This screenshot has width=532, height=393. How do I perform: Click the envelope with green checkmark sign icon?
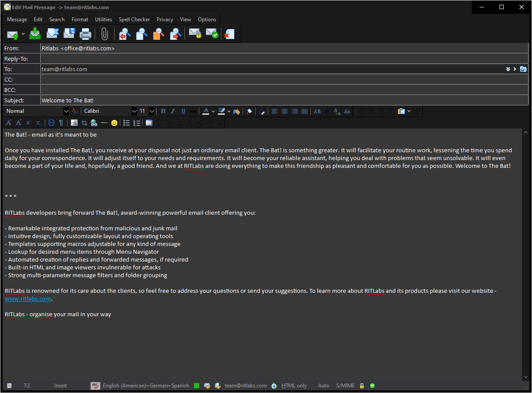click(x=212, y=34)
